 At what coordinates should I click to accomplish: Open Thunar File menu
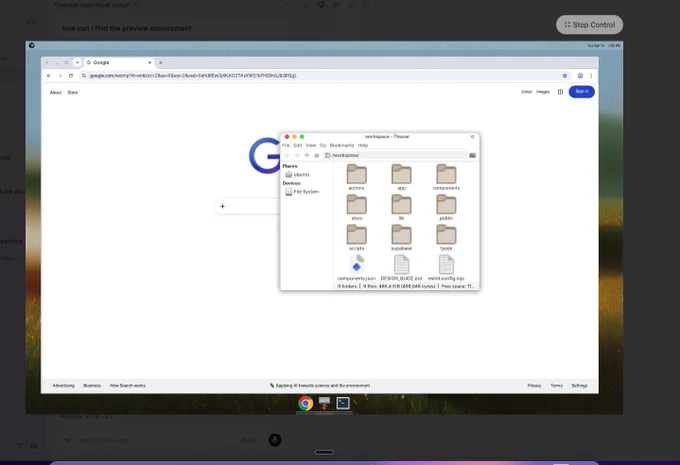(286, 145)
